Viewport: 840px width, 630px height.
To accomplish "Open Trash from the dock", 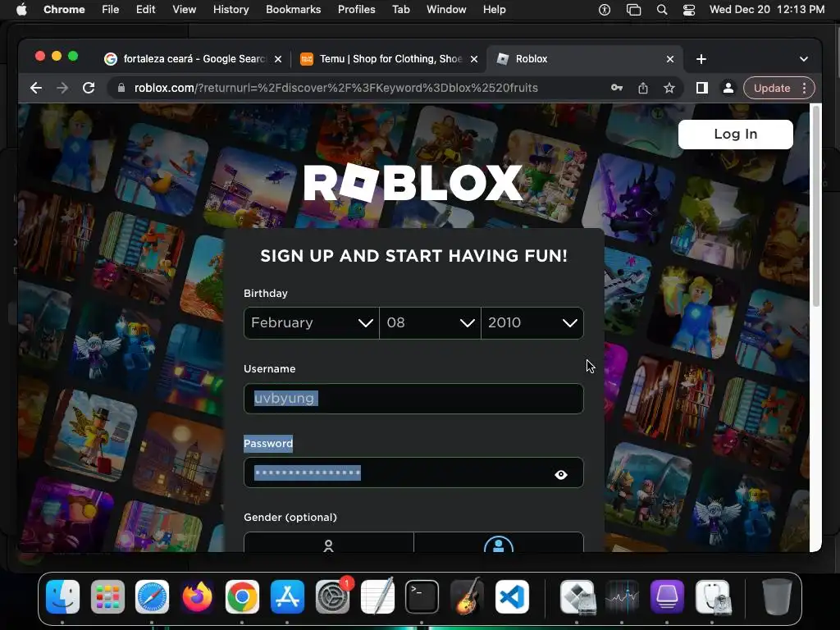I will click(777, 597).
